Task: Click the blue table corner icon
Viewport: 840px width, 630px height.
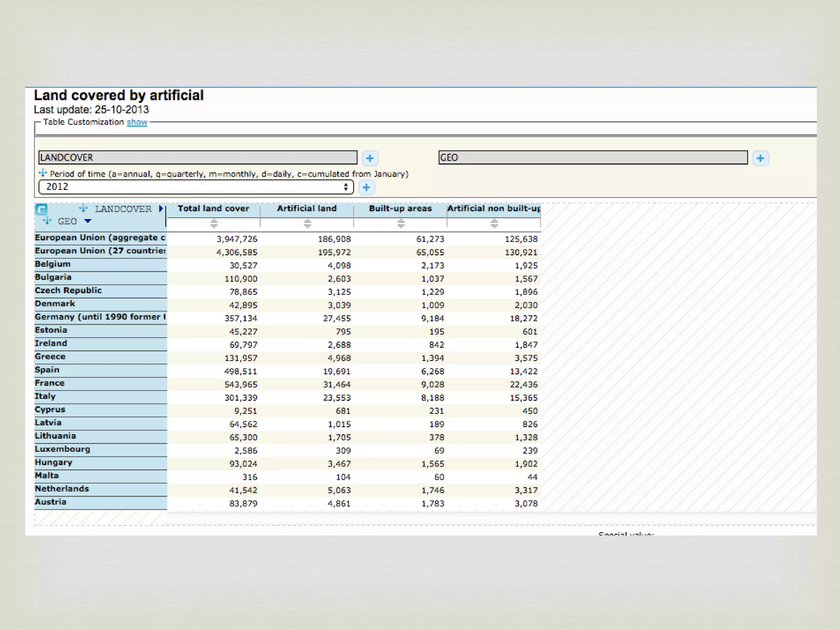Action: point(41,209)
